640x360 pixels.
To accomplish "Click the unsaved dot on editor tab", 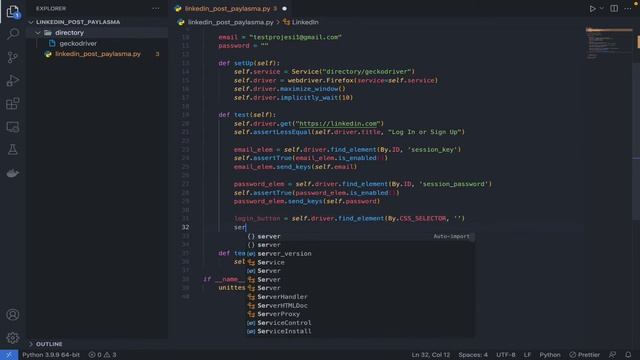I will [x=284, y=9].
